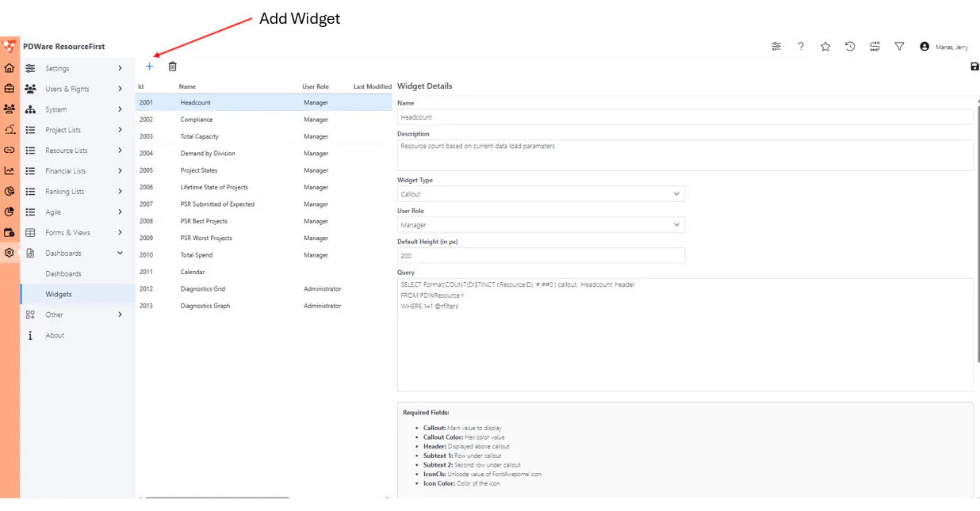This screenshot has width=980, height=511.
Task: Click the Default Height input field
Action: (541, 256)
